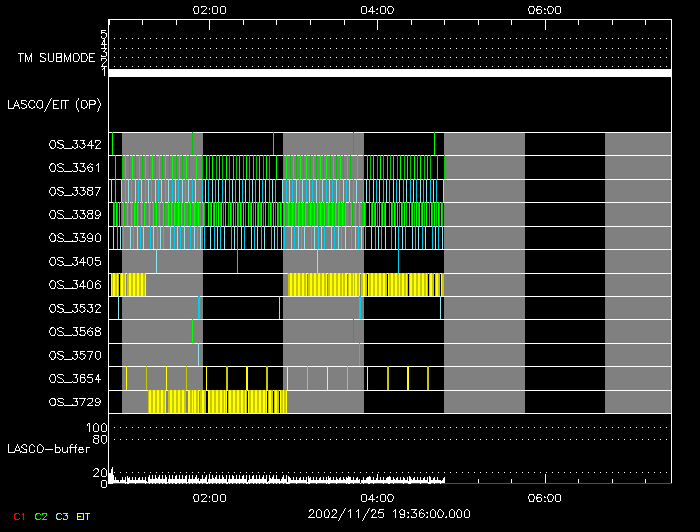Click the LASCO/EIT (DP) label
Screen dimensions: 700x532
coord(54,104)
